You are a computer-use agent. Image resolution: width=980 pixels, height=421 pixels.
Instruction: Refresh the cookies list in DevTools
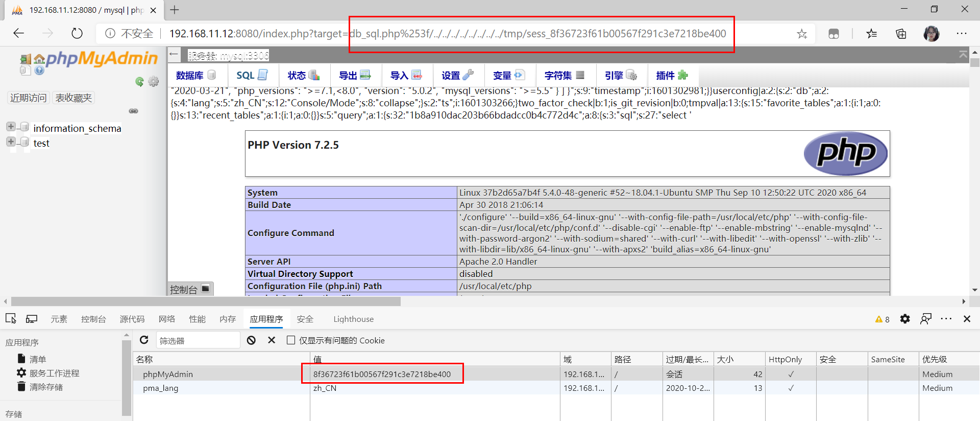coord(144,340)
